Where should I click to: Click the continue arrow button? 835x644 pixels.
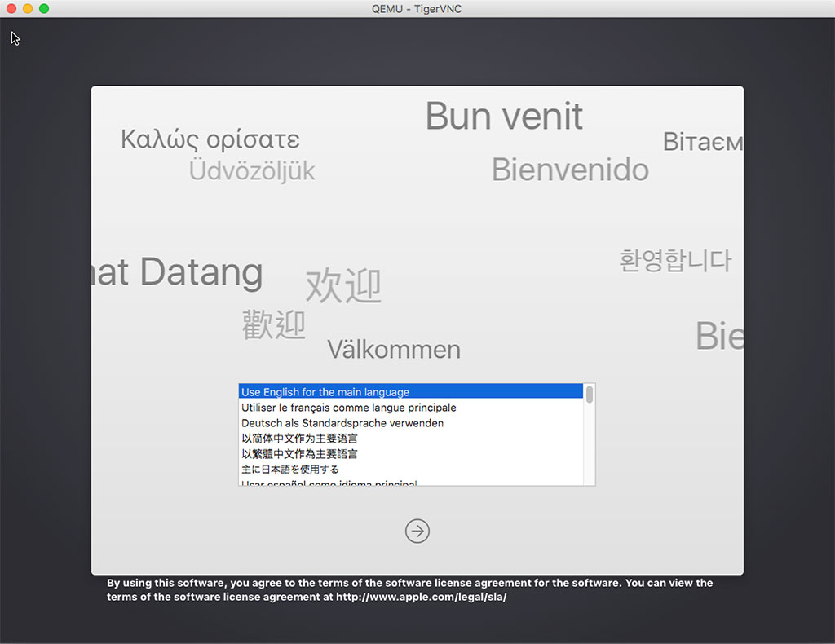pos(417,531)
